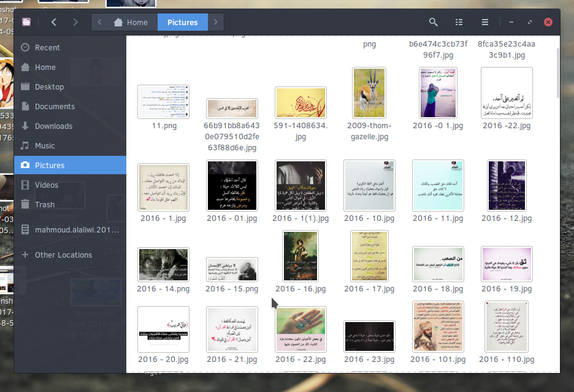Screen dimensions: 574x392
Task: Open Music in the sidebar
Action: (x=70, y=146)
